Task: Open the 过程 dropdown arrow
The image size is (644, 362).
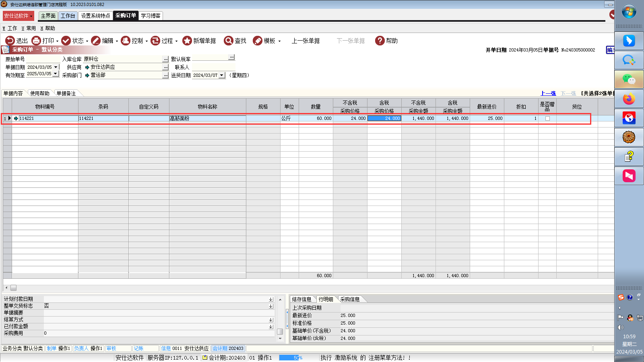Action: (x=176, y=41)
